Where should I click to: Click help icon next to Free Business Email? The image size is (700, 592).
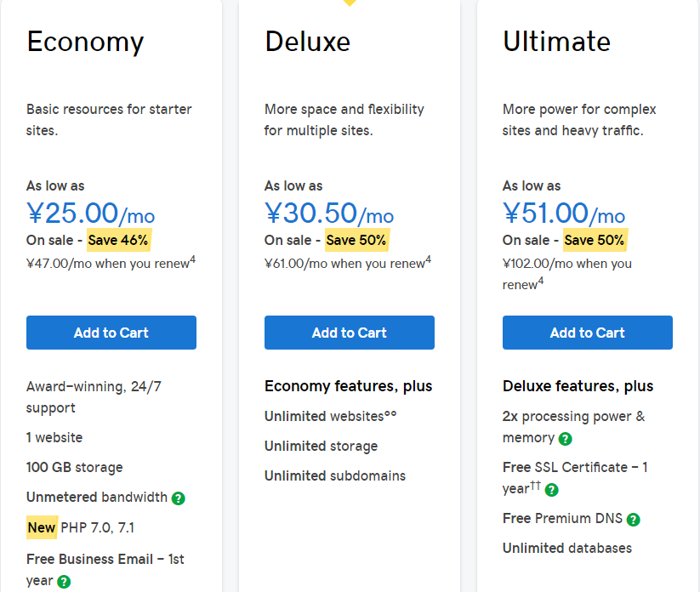click(64, 582)
